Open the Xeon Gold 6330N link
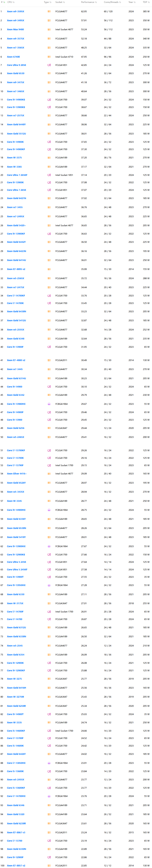The width and height of the screenshot is (152, 868). click(17, 849)
